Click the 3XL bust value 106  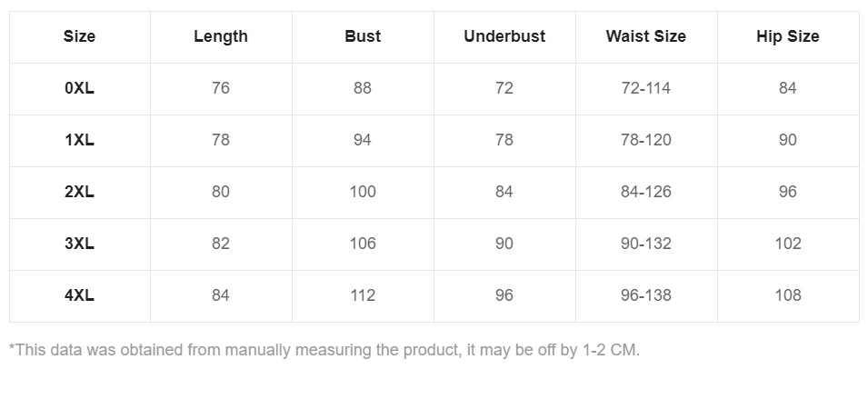point(363,244)
